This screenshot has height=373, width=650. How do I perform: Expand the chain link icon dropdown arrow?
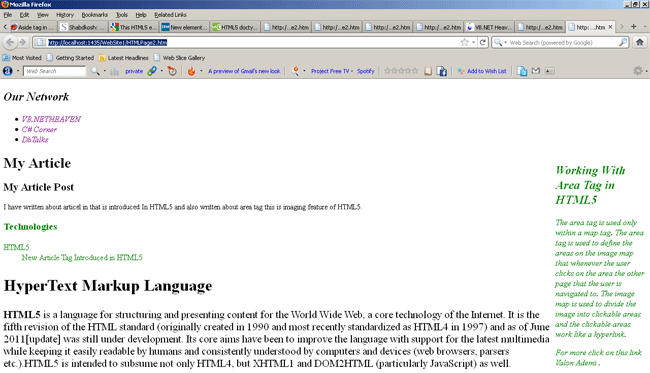point(161,71)
